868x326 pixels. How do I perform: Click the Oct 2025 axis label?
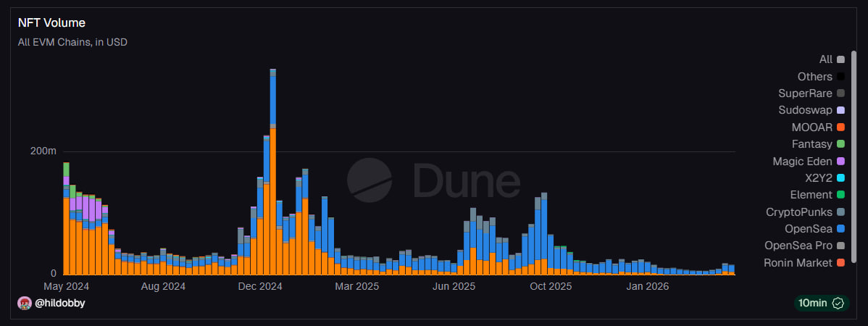click(x=551, y=286)
